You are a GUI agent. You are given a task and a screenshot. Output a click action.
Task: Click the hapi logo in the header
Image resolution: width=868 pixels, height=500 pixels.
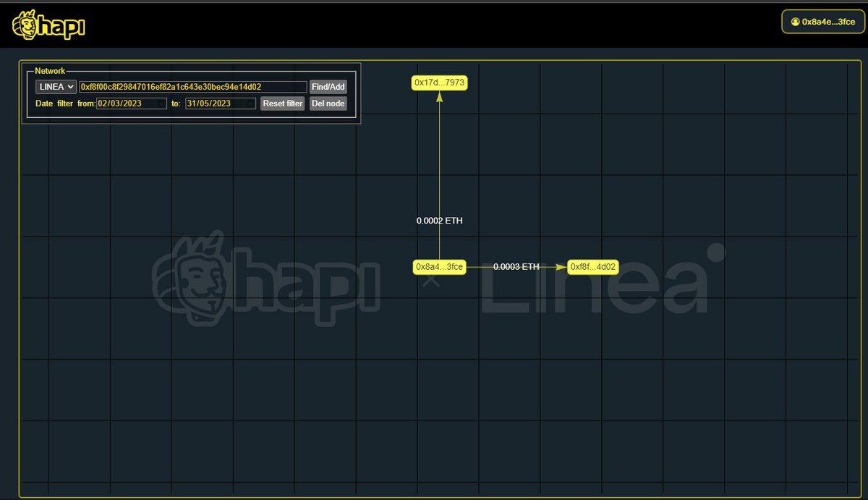48,24
